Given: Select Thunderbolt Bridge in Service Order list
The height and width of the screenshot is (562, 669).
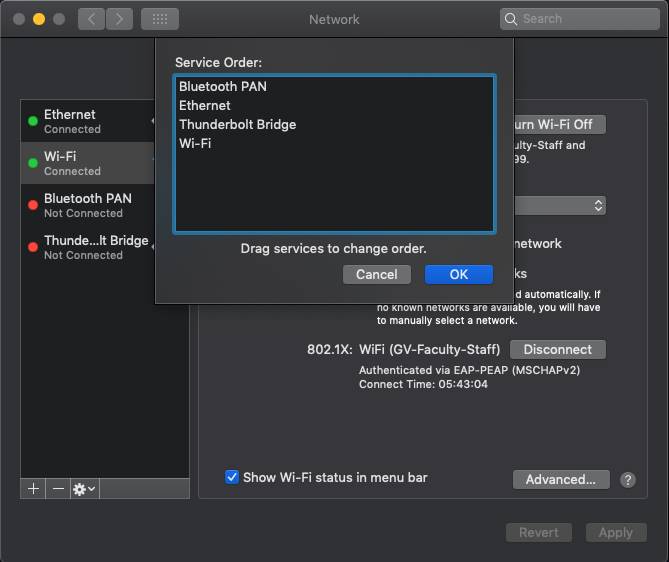Looking at the screenshot, I should [237, 124].
